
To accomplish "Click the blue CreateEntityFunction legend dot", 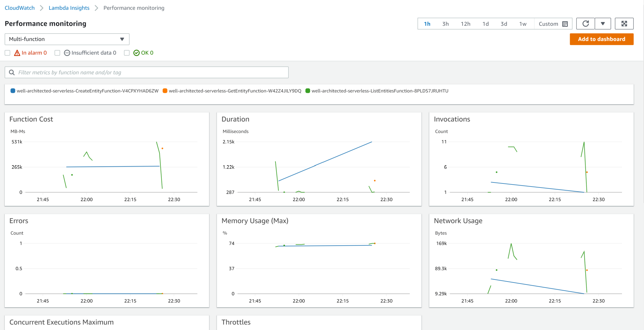I will click(12, 91).
